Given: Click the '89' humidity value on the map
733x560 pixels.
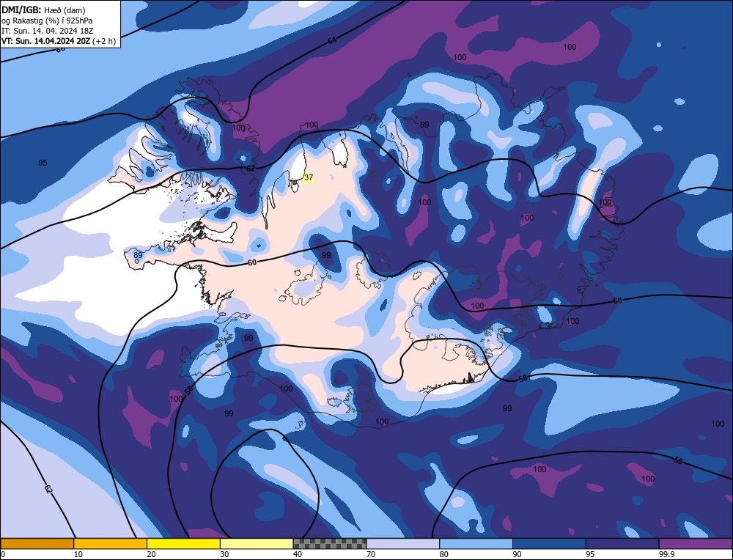Looking at the screenshot, I should point(138,255).
